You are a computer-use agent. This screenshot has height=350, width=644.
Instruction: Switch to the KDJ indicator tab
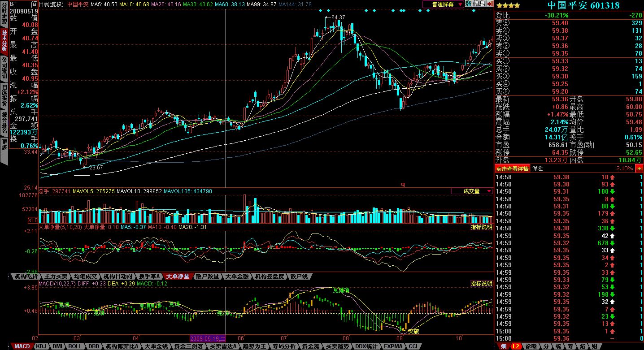coord(41,346)
